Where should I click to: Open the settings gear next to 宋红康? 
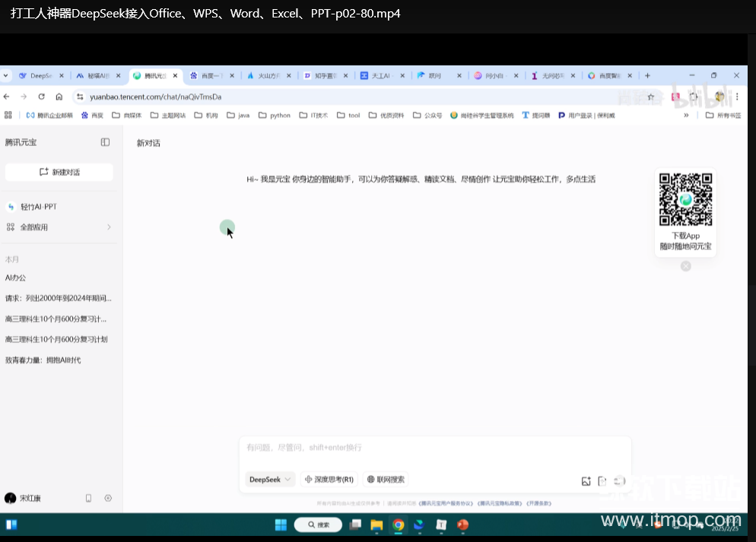(108, 498)
